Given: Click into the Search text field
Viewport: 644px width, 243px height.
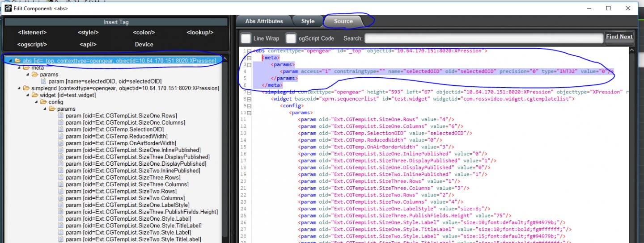Looking at the screenshot, I should [x=484, y=38].
